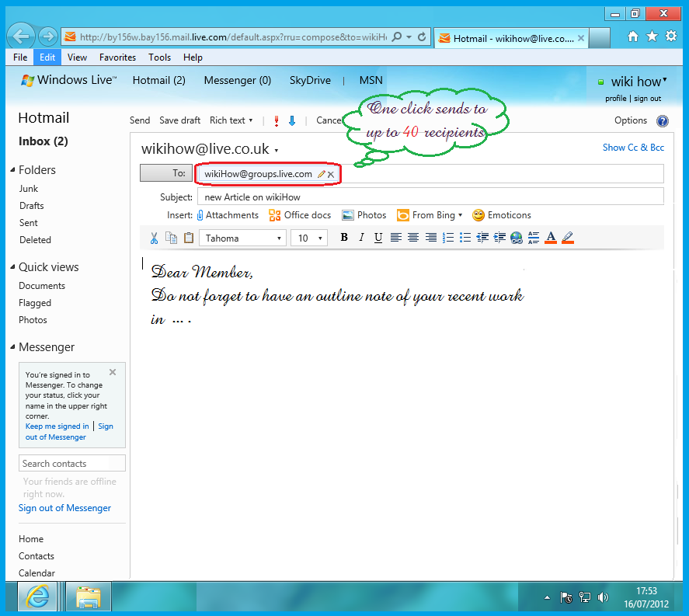Open the address bar history dropdown arrow

click(409, 37)
